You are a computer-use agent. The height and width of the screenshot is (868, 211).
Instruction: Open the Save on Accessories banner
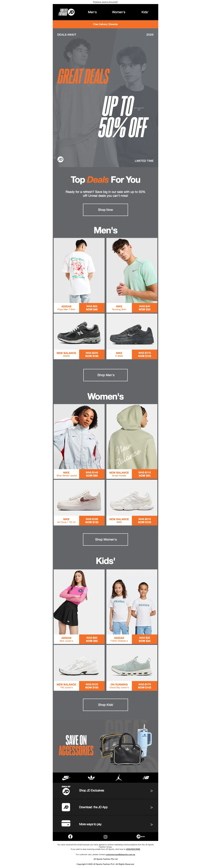pyautogui.click(x=105, y=747)
